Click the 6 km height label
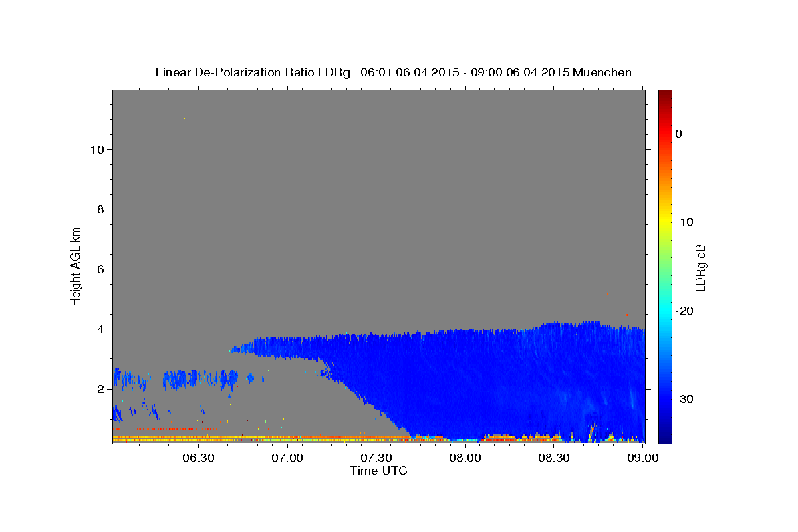 [100, 269]
